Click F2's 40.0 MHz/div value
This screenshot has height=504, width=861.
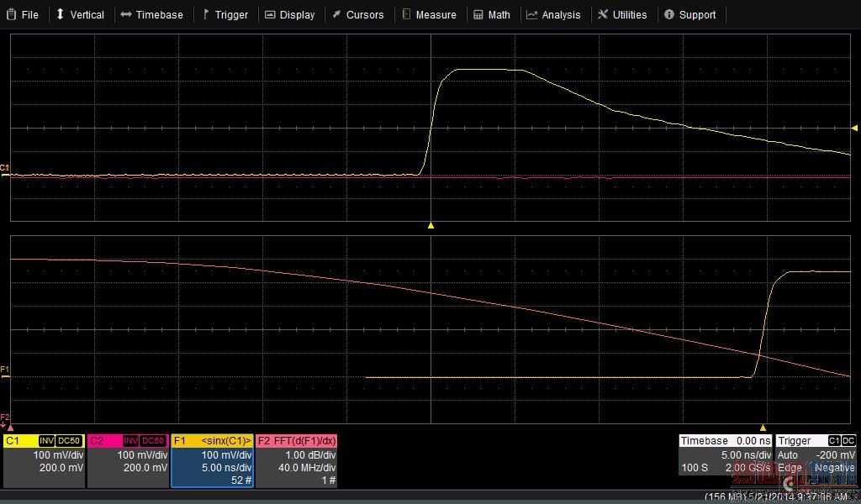pyautogui.click(x=307, y=468)
